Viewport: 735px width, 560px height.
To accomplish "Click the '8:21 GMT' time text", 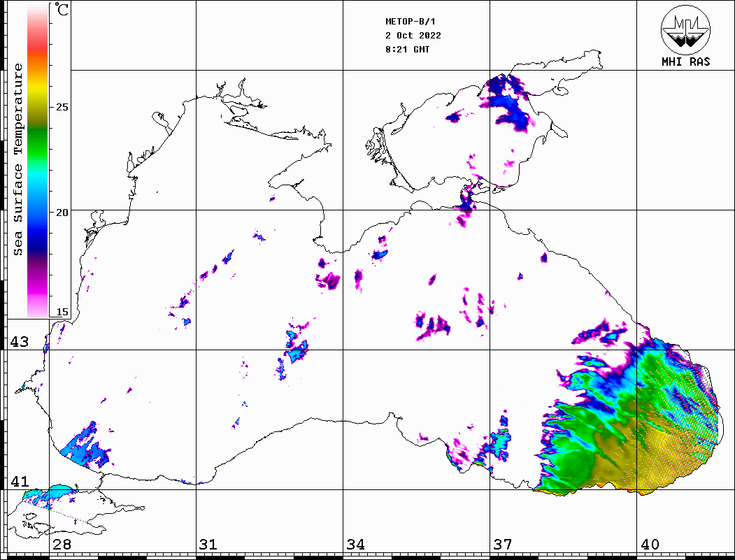I will click(407, 50).
